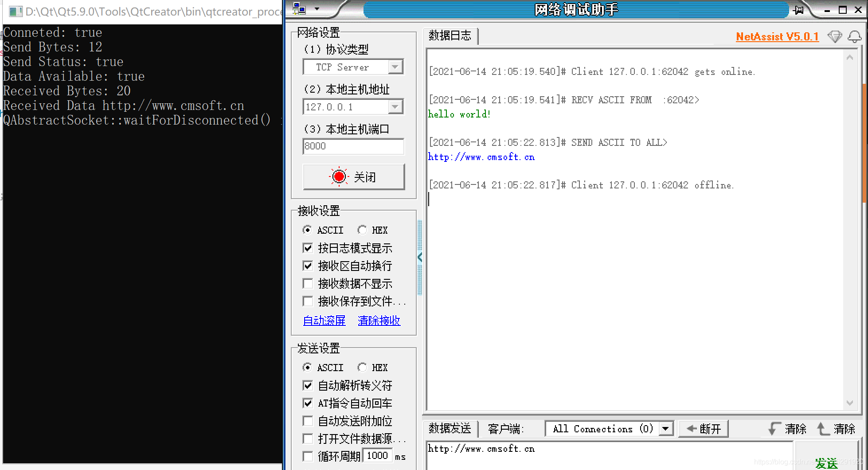The width and height of the screenshot is (868, 470).
Task: Click 'Send Status: true' line in console
Action: tap(63, 62)
